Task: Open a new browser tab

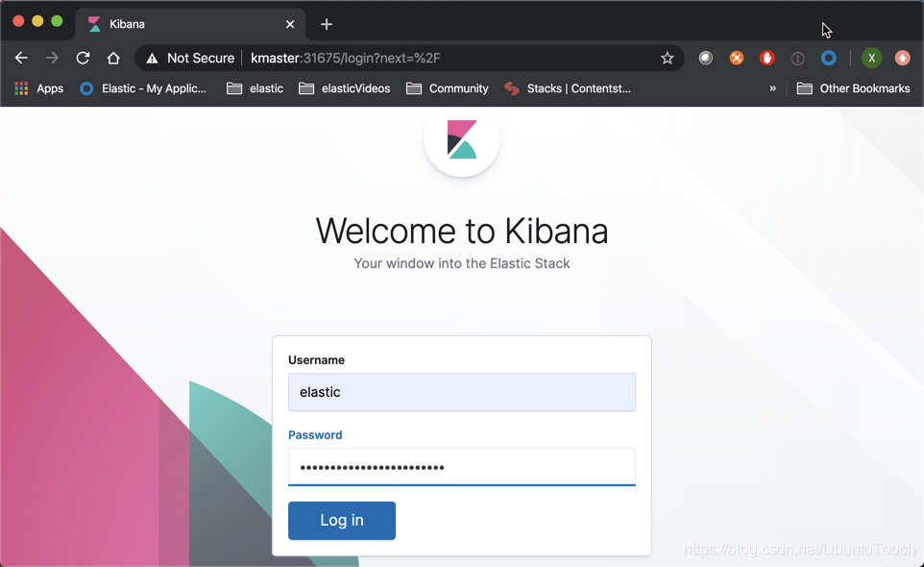Action: point(327,24)
